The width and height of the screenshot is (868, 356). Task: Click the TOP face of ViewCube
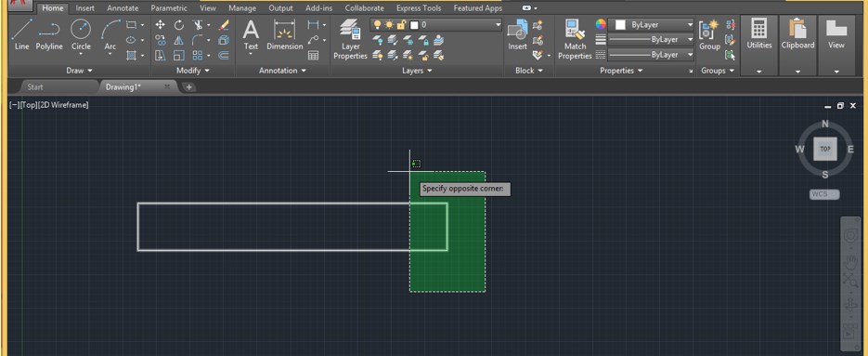(x=824, y=149)
